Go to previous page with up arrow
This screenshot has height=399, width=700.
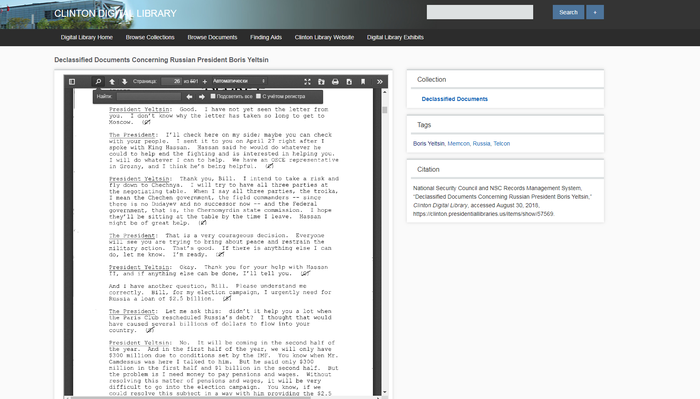[x=112, y=81]
